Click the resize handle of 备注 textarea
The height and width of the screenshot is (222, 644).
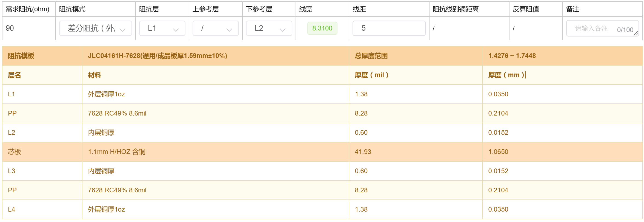tap(636, 34)
